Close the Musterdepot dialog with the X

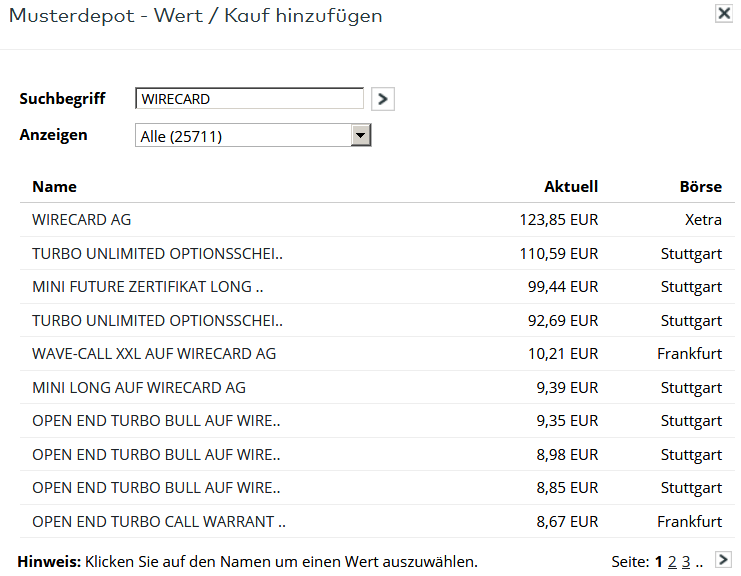pos(724,14)
